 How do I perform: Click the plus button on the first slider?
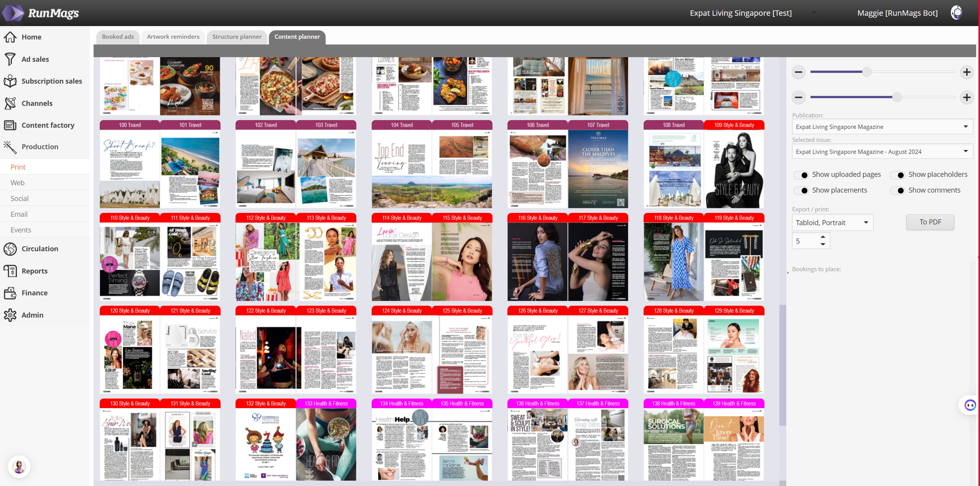(967, 72)
